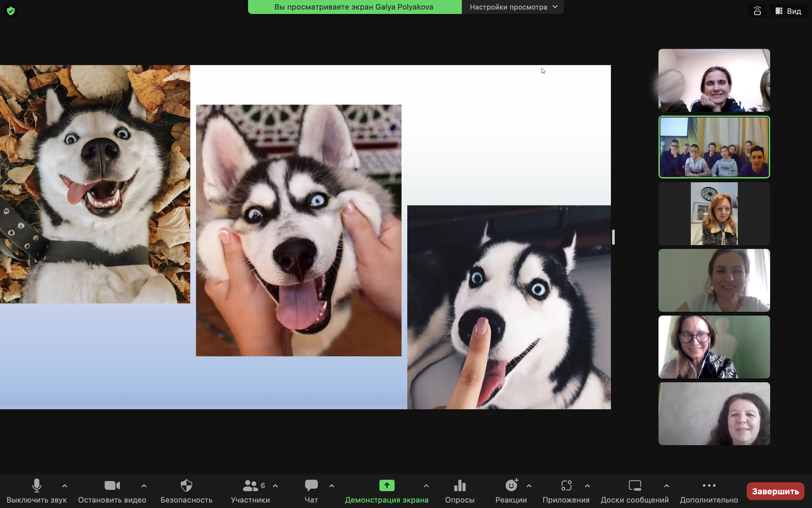Click the screen casting icon beside Вид

point(757,11)
